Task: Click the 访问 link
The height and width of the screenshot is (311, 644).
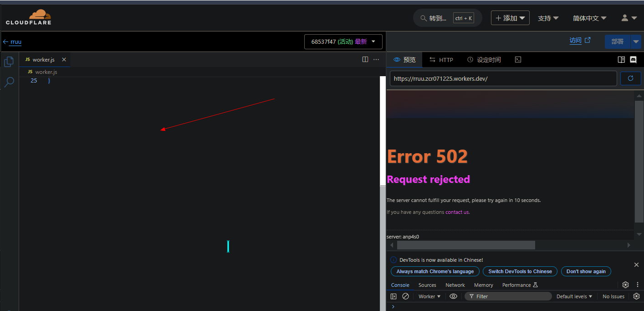Action: (x=575, y=40)
